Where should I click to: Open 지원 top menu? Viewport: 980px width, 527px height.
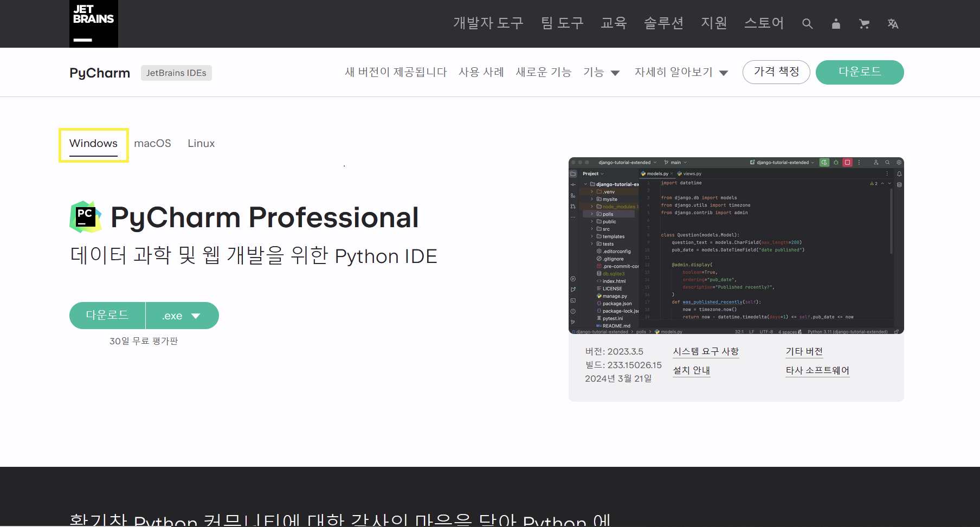(714, 23)
